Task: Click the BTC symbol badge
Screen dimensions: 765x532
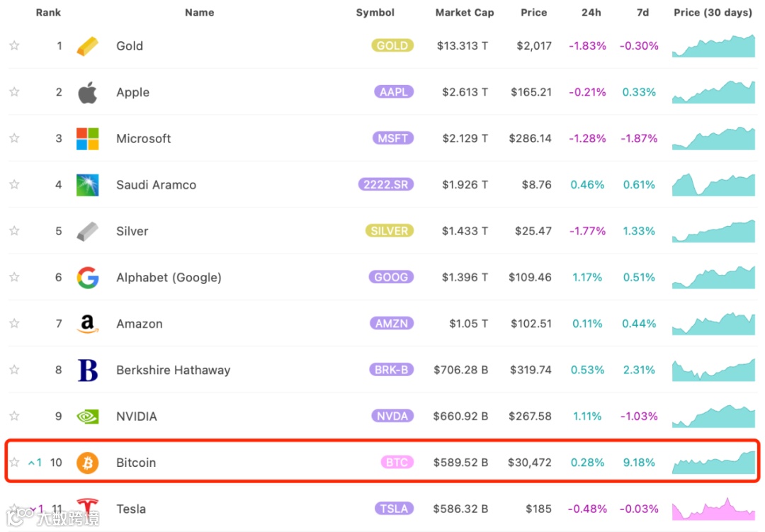Action: 397,463
